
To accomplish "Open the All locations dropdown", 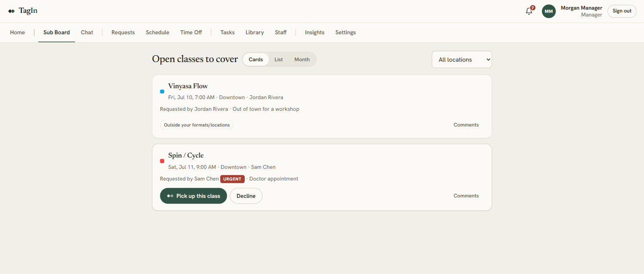I will (462, 60).
